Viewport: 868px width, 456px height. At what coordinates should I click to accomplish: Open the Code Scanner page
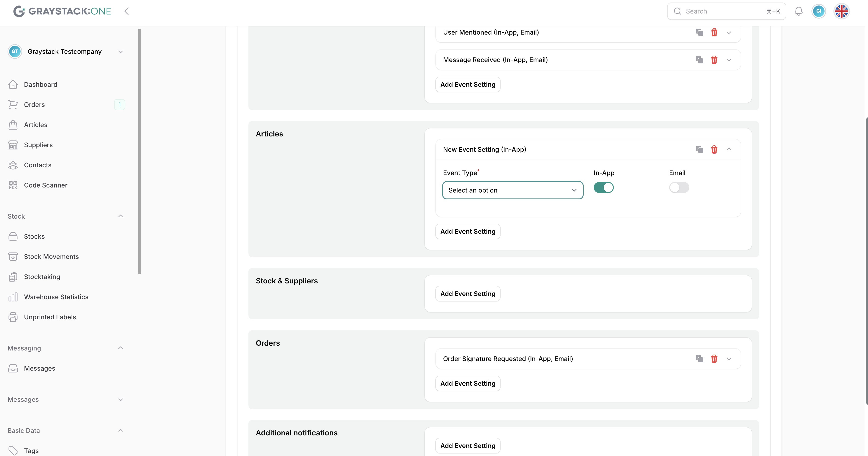46,185
